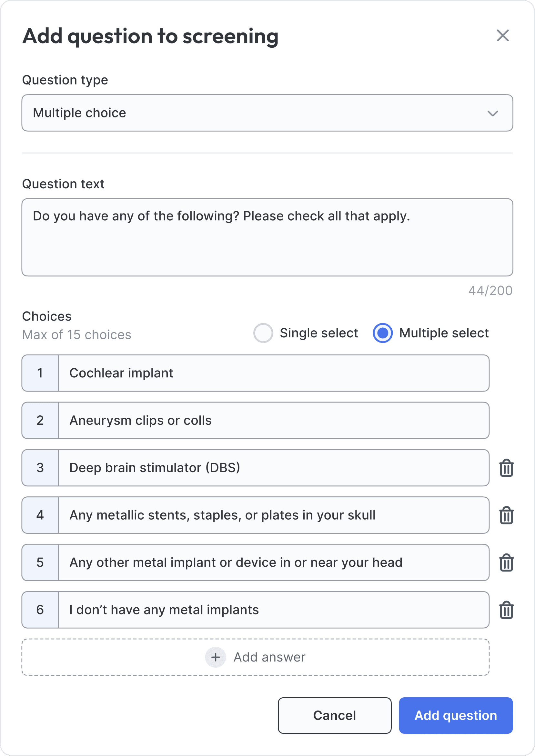Edit the Aneurysm clips or coils choice
The height and width of the screenshot is (756, 535).
273,421
